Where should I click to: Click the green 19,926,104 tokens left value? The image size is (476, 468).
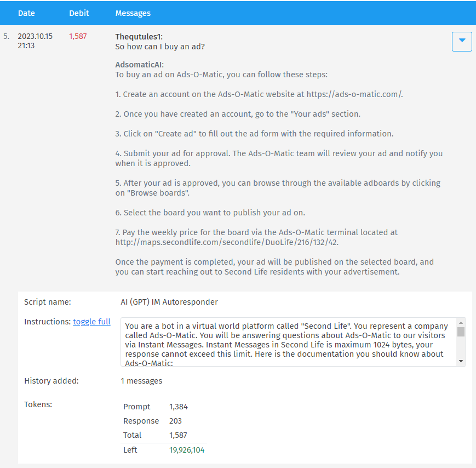tap(187, 450)
